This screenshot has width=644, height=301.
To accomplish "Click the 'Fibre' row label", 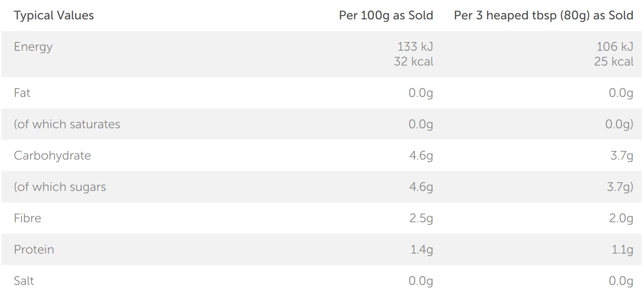I will (27, 218).
